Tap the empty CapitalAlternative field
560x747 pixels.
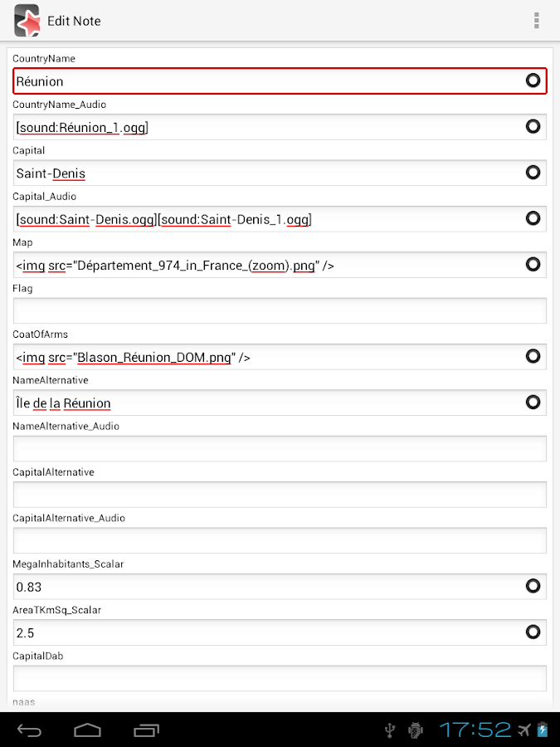(x=280, y=495)
